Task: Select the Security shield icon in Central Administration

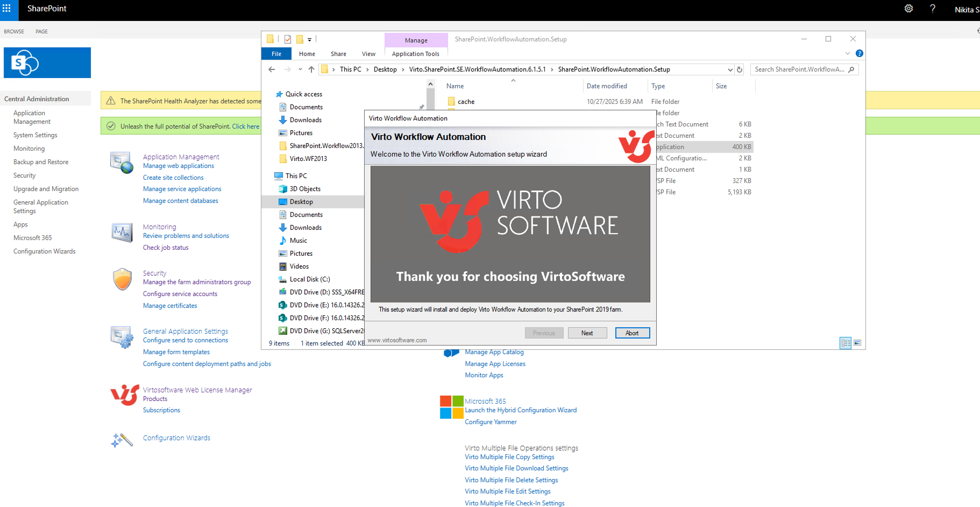Action: tap(122, 279)
